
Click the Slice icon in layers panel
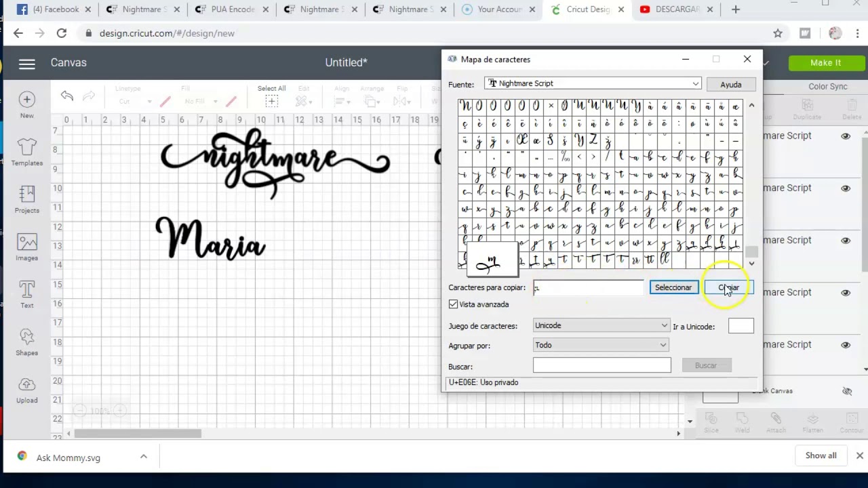(711, 419)
